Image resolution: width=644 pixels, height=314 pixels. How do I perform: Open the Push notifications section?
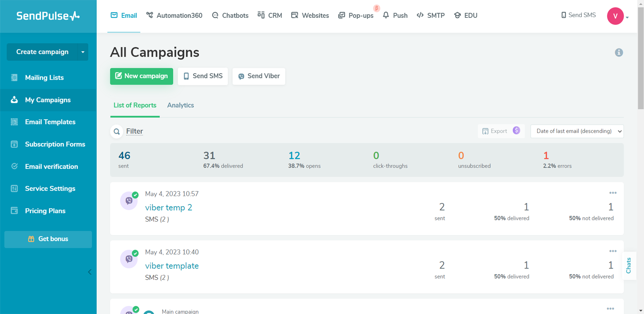[395, 15]
